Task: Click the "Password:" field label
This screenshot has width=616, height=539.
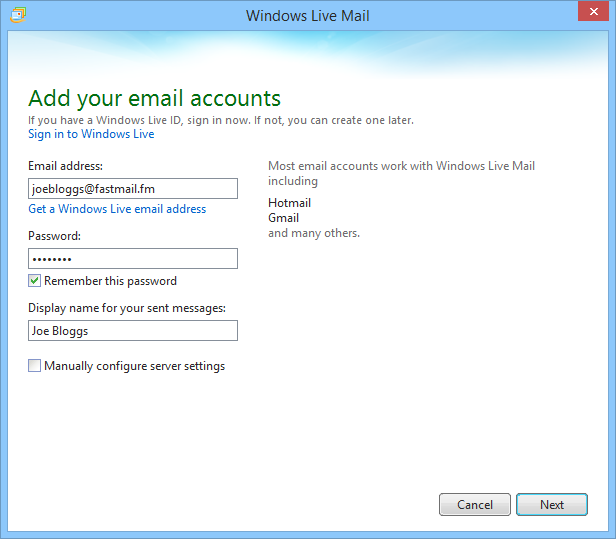Action: [54, 236]
